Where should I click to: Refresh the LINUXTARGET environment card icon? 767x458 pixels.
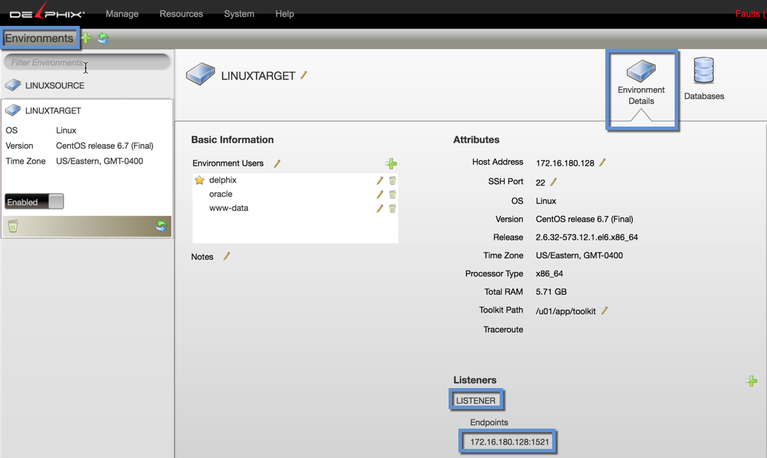pos(161,226)
